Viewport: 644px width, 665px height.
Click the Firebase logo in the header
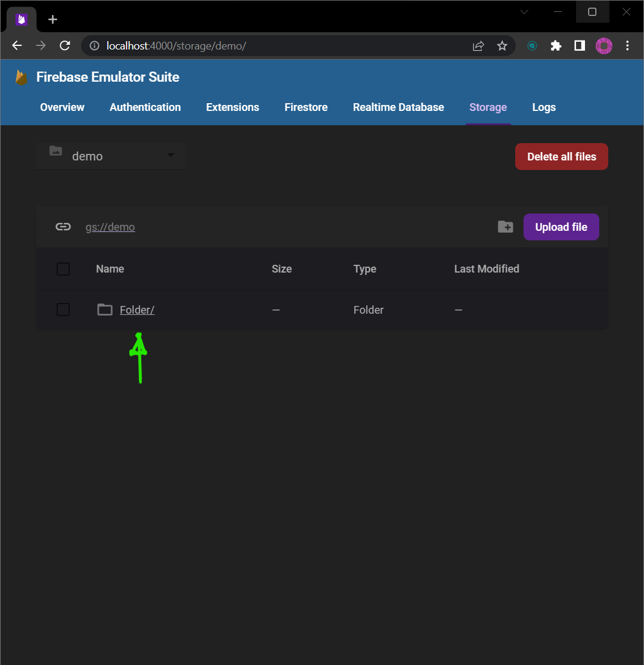click(x=21, y=77)
